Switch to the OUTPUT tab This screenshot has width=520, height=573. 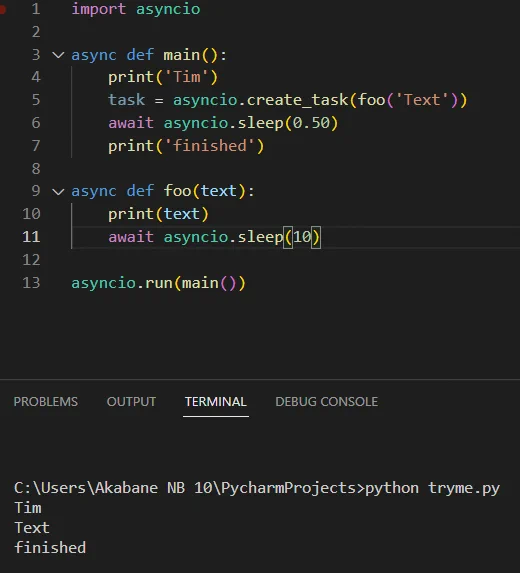pos(131,402)
